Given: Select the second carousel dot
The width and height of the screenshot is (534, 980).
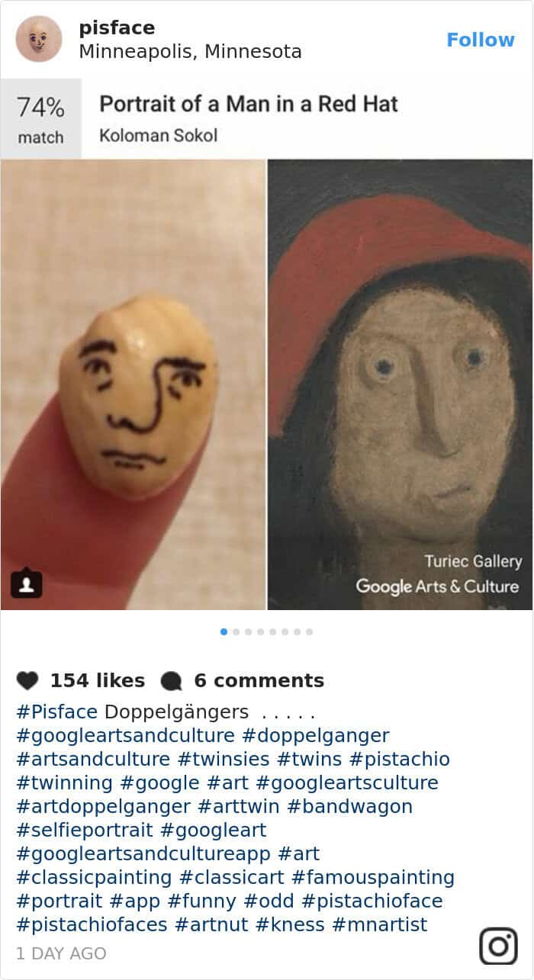Looking at the screenshot, I should [236, 631].
